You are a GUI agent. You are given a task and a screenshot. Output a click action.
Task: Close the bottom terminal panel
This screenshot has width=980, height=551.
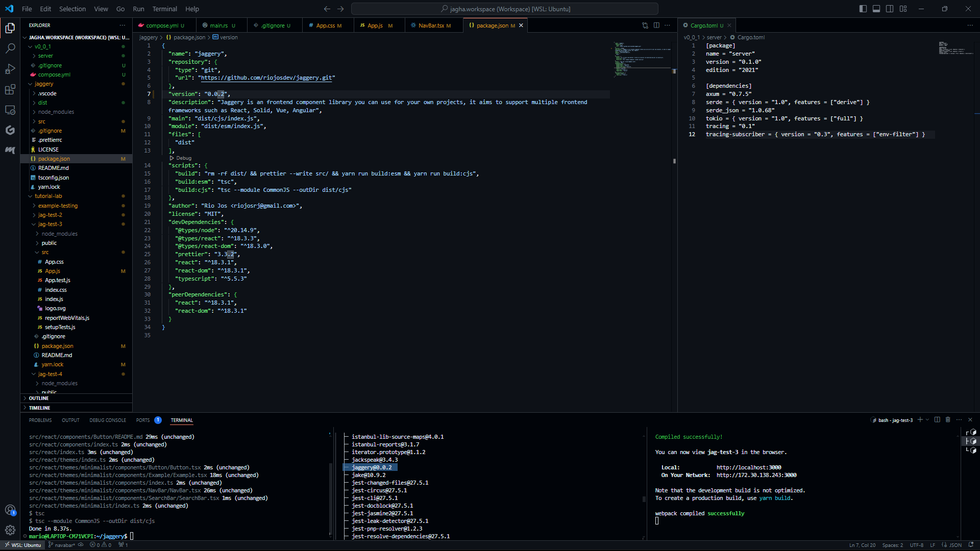pyautogui.click(x=970, y=420)
